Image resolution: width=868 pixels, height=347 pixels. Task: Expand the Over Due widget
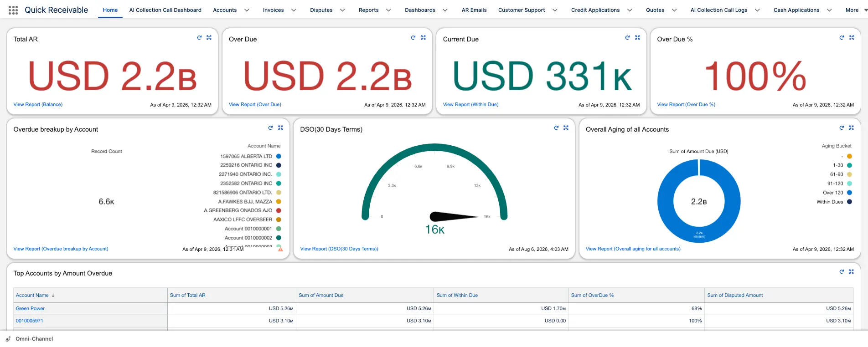click(x=423, y=38)
